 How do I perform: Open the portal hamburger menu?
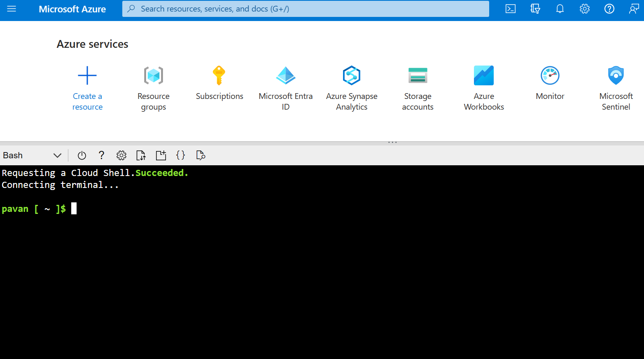[12, 9]
